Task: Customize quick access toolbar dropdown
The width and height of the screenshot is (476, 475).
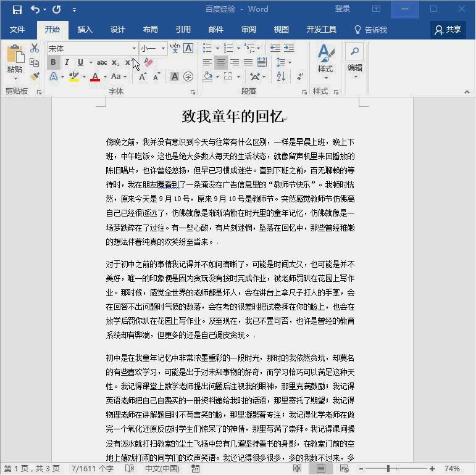Action: click(x=74, y=10)
